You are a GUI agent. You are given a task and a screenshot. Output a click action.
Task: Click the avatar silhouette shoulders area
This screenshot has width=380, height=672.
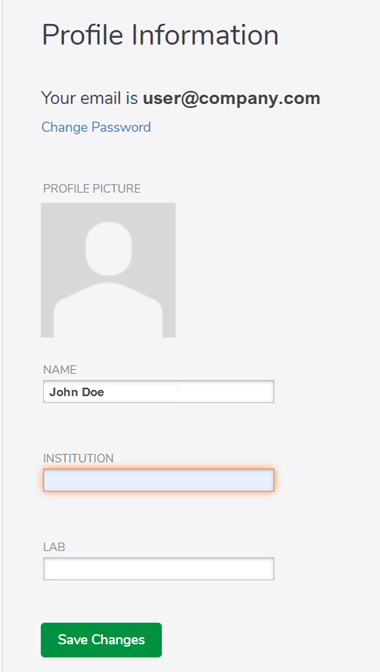point(108,310)
